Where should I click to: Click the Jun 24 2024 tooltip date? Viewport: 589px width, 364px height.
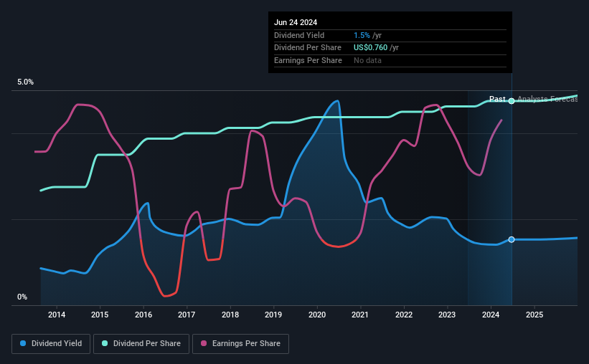tap(296, 22)
